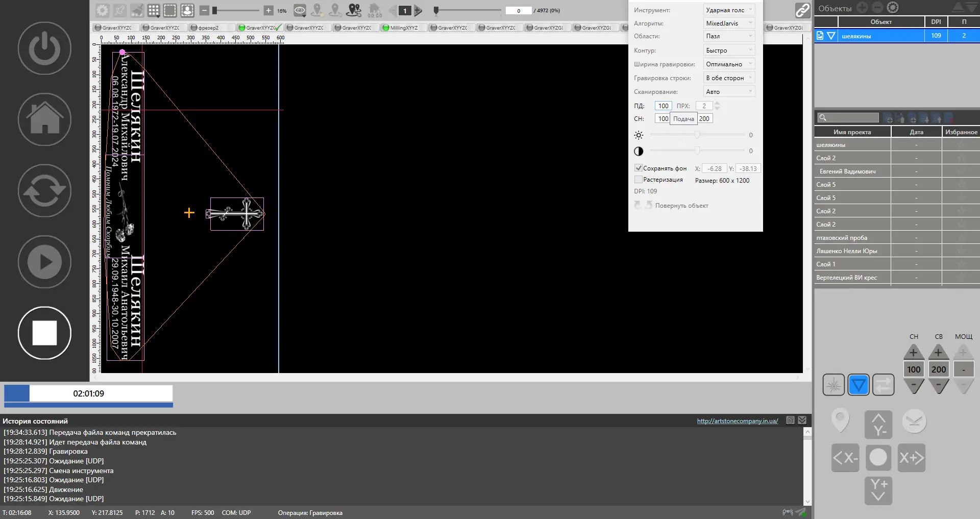The height and width of the screenshot is (519, 980).
Task: Click the brightness slider handle
Action: (x=697, y=135)
